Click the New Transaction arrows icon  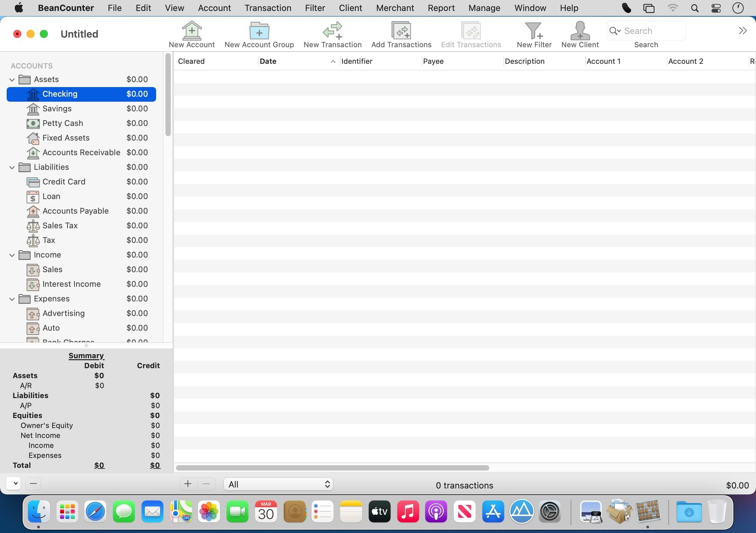(x=332, y=31)
